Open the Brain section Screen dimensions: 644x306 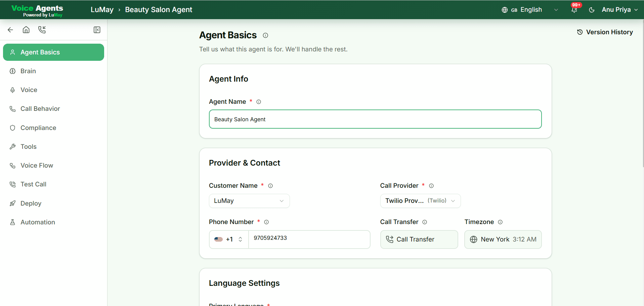53,71
